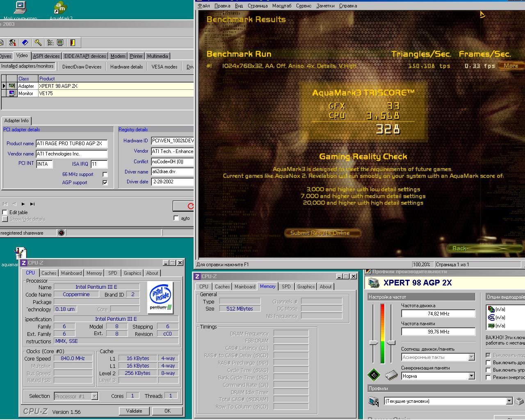Viewport: 525px width, 420px height.
Task: Click the Частота движка 74,82 MHz field
Action: click(x=438, y=314)
